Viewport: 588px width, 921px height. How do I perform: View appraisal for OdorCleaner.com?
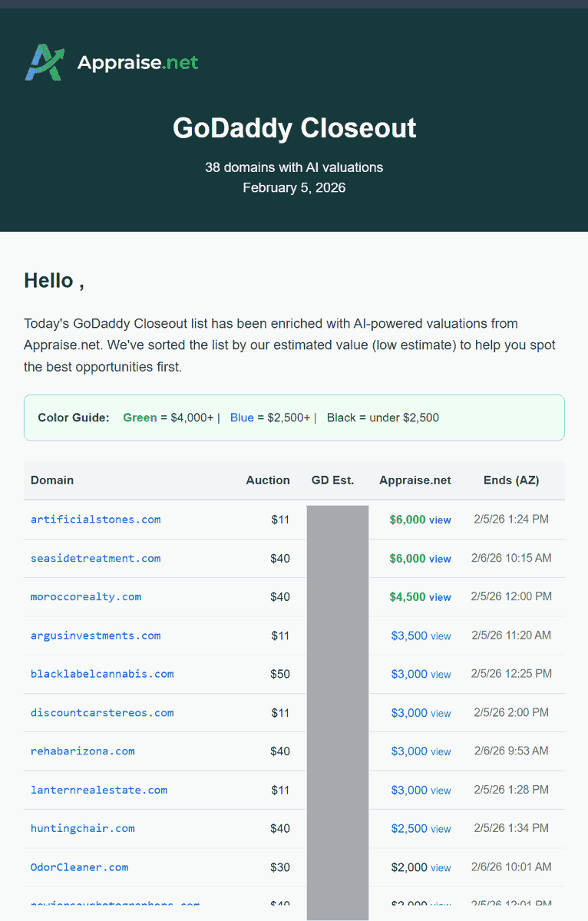click(x=441, y=868)
